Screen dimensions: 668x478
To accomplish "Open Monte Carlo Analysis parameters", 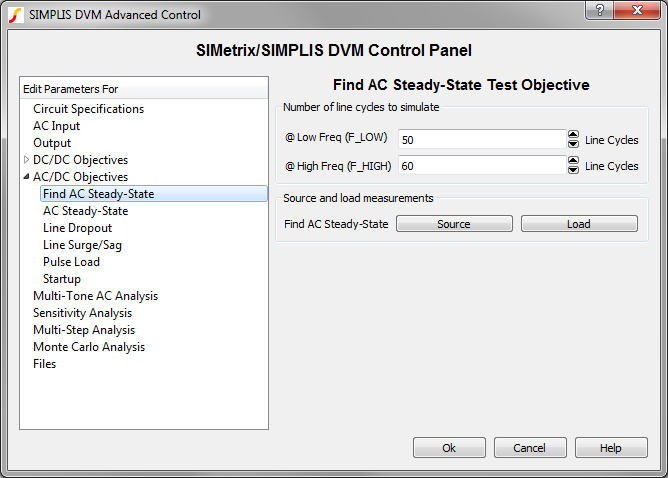I will [89, 347].
